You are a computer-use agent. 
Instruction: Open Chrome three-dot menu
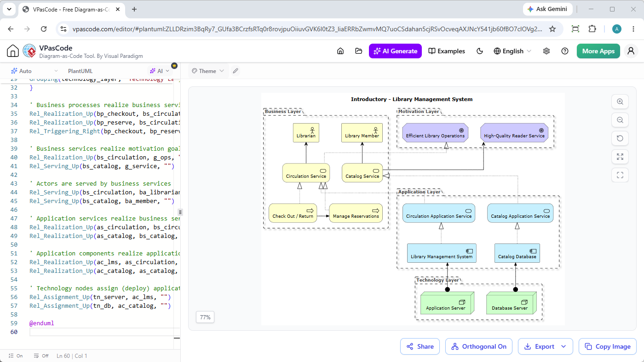click(634, 29)
